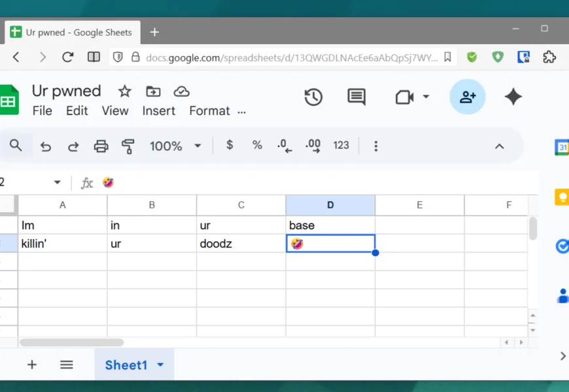Collapse the menus with up chevron
The image size is (569, 392).
coord(499,146)
